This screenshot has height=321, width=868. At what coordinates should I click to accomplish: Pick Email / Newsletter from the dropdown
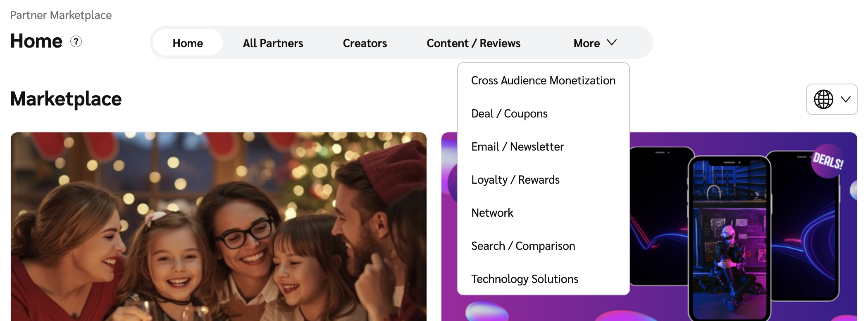coord(517,146)
